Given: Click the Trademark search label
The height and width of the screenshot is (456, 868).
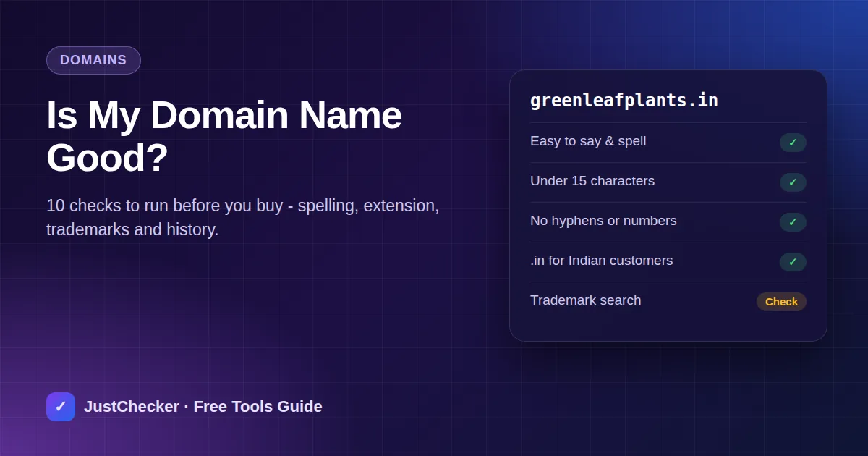Looking at the screenshot, I should (585, 300).
